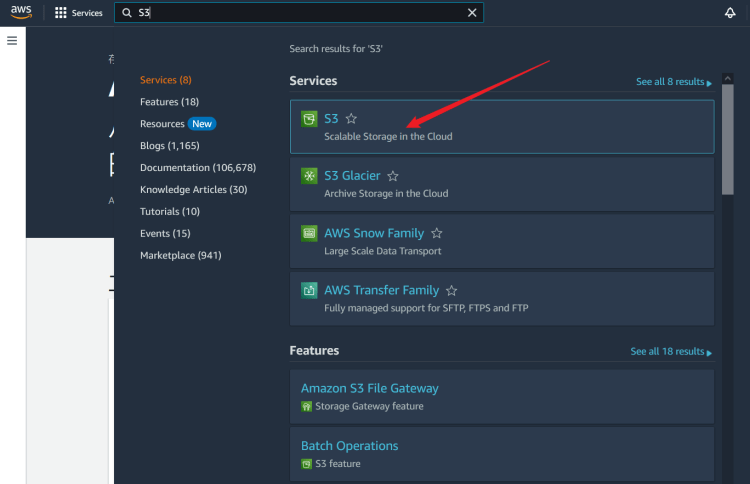
Task: Click the AWS logo
Action: click(21, 12)
